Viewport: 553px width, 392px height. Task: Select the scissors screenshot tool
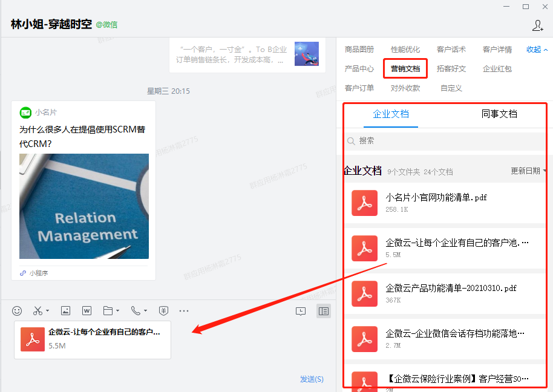tap(38, 310)
